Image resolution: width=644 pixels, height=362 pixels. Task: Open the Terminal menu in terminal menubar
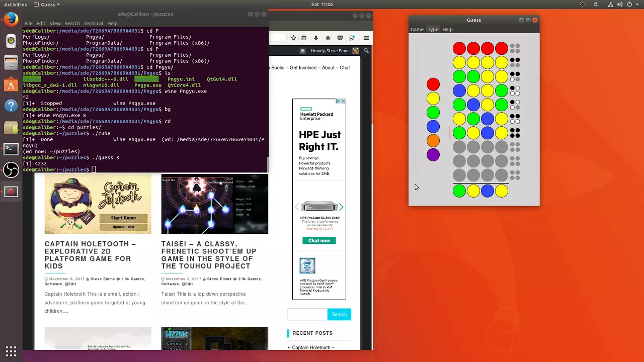[94, 23]
